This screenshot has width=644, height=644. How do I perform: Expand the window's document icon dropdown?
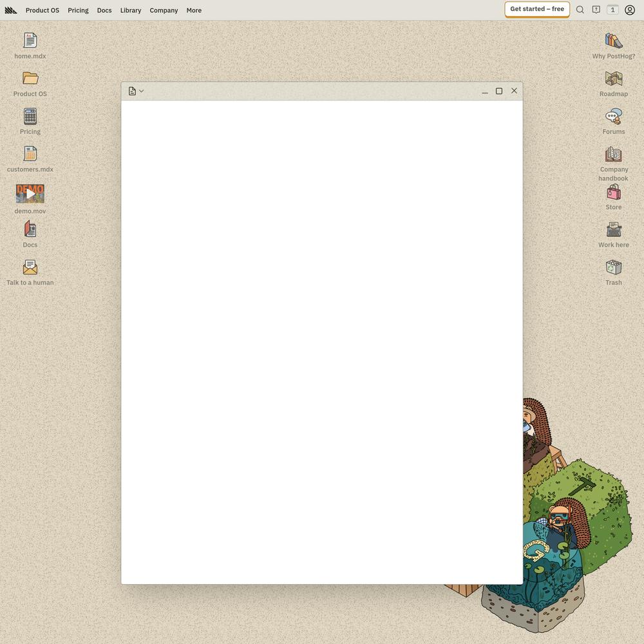coord(136,91)
